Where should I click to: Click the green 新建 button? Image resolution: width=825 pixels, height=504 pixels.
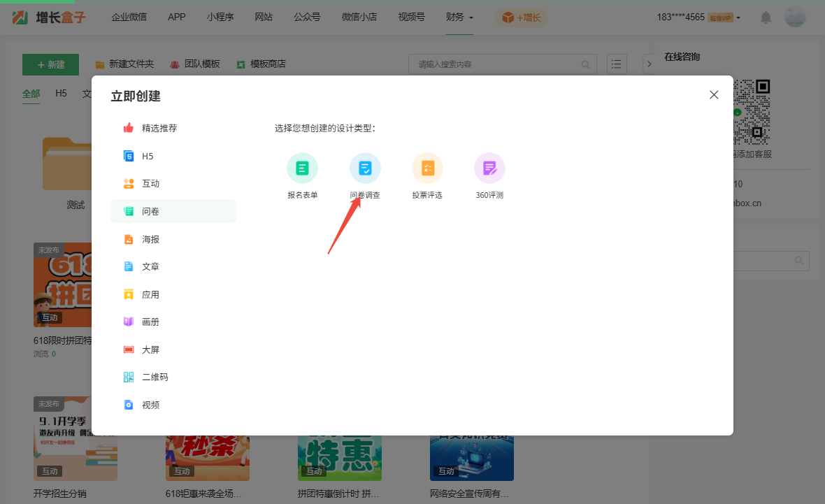coord(50,64)
